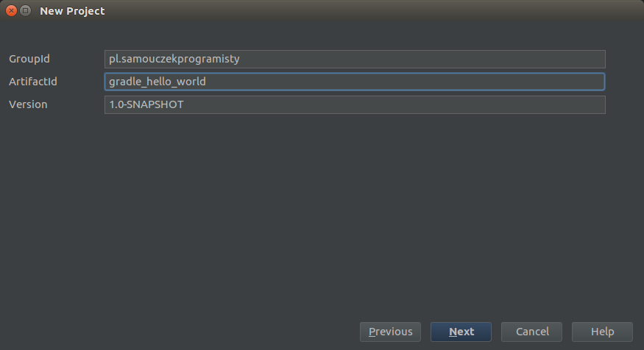The image size is (644, 350).
Task: Click the pl.samouczekprogramisty text
Action: (174, 59)
